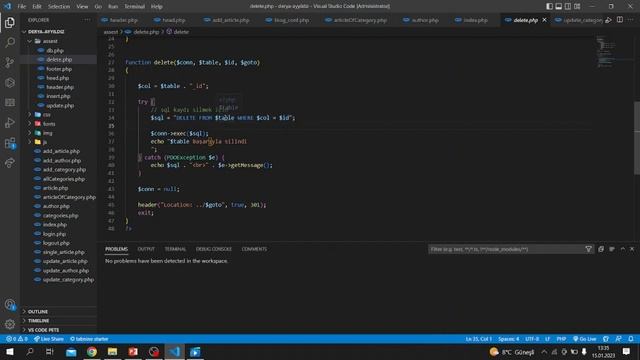Toggle primary side bar layout icon
The height and width of the screenshot is (360, 640).
pyautogui.click(x=549, y=6)
